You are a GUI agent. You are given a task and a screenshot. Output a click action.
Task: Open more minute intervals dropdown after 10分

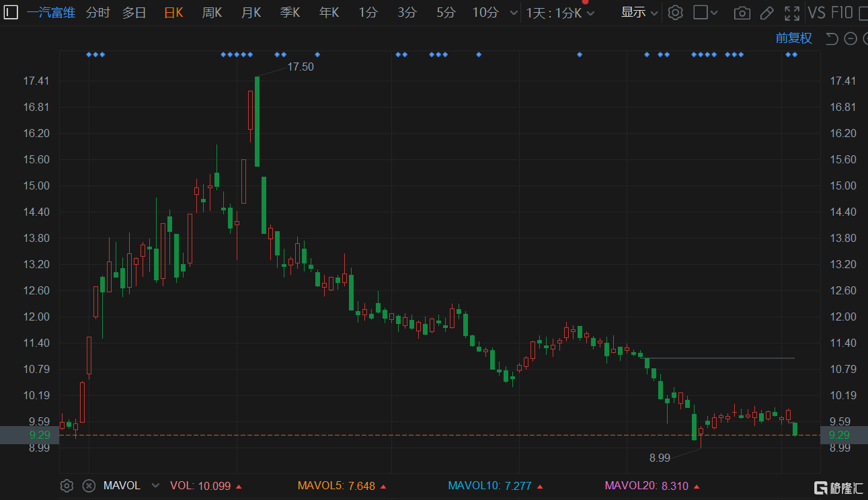point(514,13)
